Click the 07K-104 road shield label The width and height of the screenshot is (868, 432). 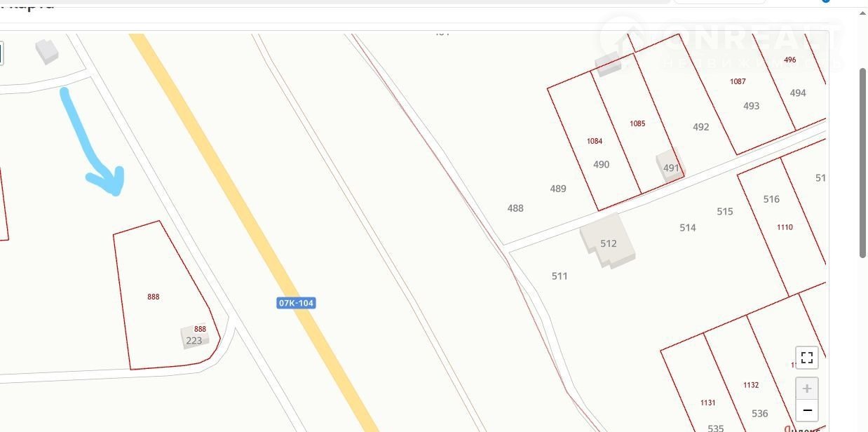[296, 303]
